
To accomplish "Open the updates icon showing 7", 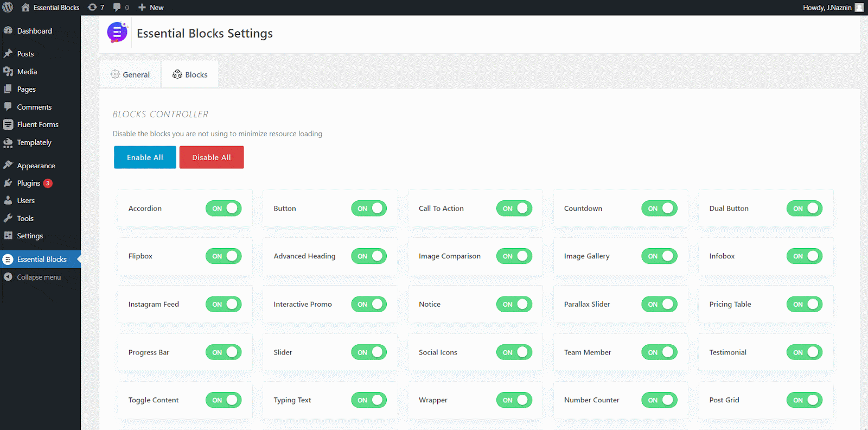I will click(92, 8).
